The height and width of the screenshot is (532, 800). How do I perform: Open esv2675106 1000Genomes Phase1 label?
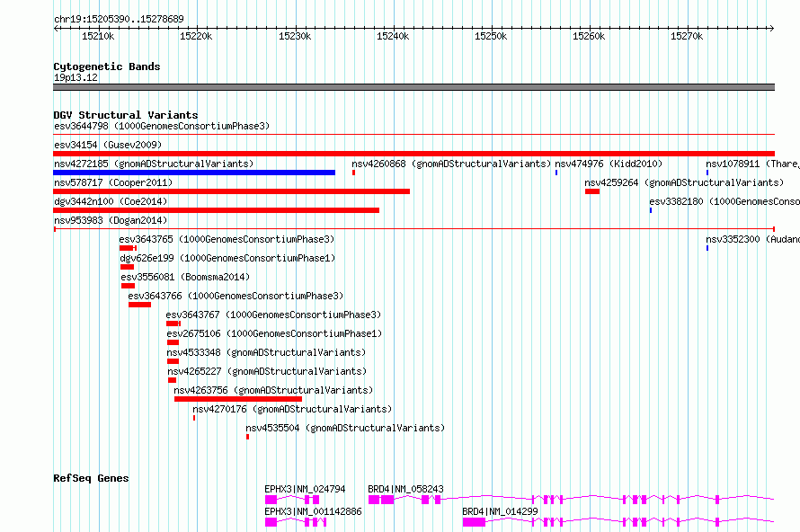pos(274,333)
